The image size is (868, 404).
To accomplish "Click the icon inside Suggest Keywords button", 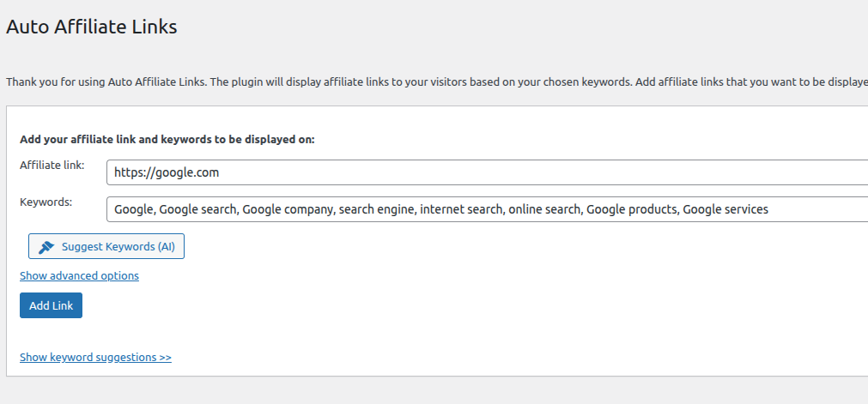I will point(46,247).
